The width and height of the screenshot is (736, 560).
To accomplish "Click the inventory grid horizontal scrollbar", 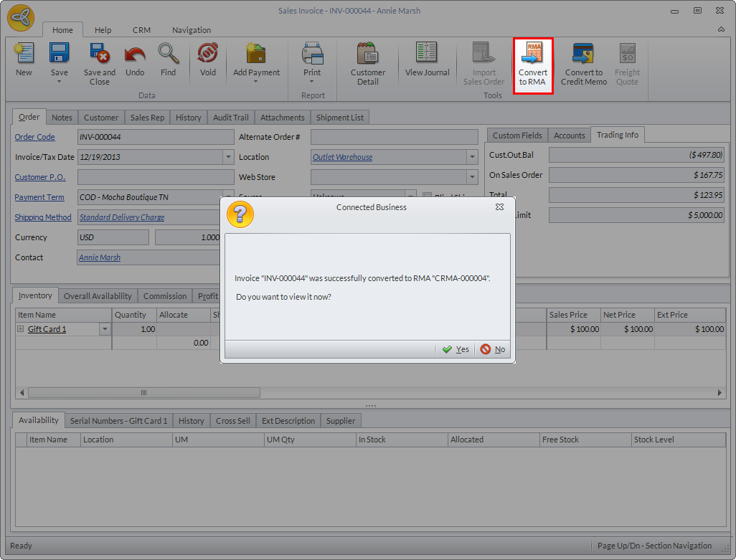I will coord(143,393).
